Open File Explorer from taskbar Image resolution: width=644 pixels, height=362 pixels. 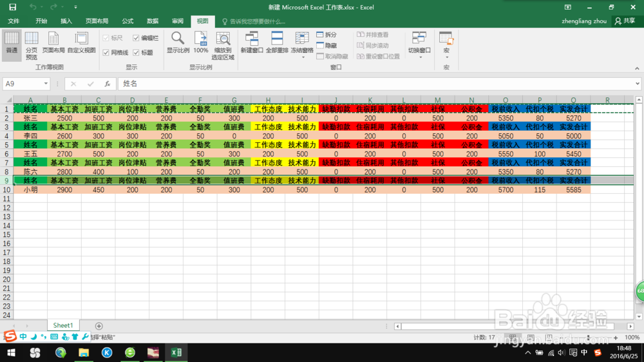[x=84, y=352]
